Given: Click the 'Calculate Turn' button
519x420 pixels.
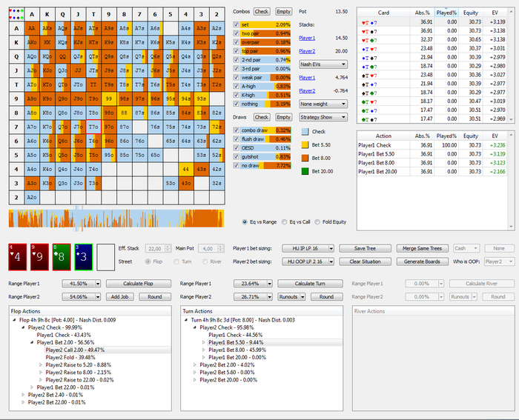Looking at the screenshot, I should pyautogui.click(x=310, y=284).
